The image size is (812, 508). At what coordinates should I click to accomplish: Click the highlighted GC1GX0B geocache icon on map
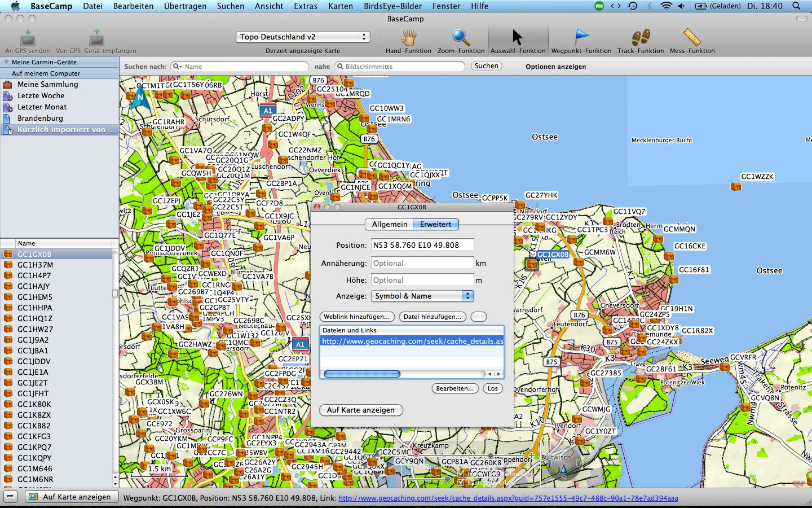point(531,264)
